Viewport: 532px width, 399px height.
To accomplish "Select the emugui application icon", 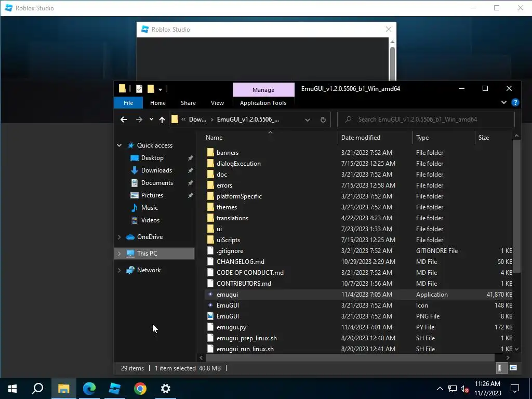I will pyautogui.click(x=210, y=294).
